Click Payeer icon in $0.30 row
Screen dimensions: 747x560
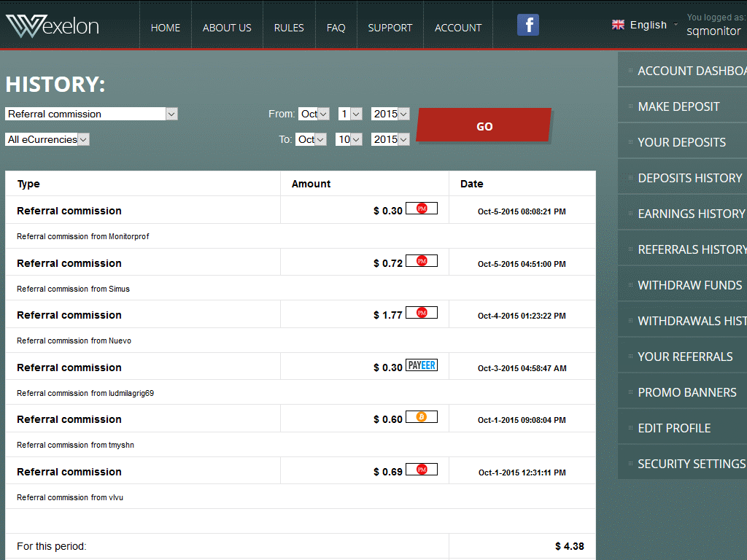(x=421, y=365)
